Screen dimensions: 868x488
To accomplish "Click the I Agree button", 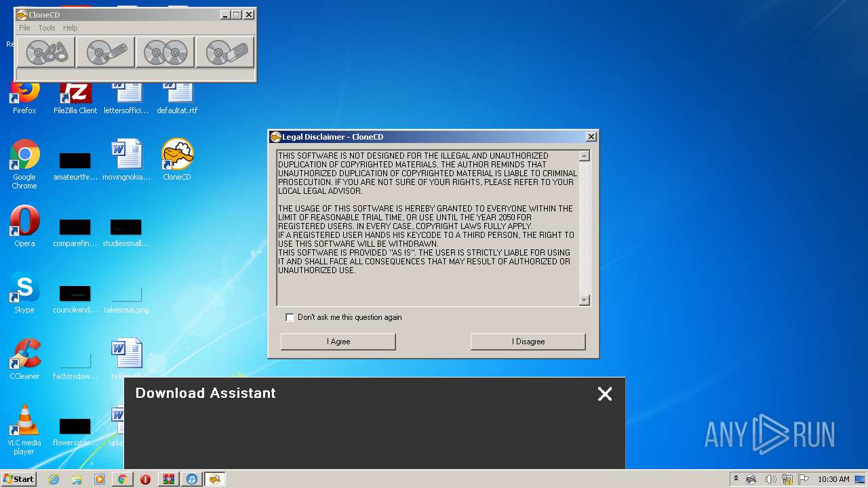I will 338,342.
